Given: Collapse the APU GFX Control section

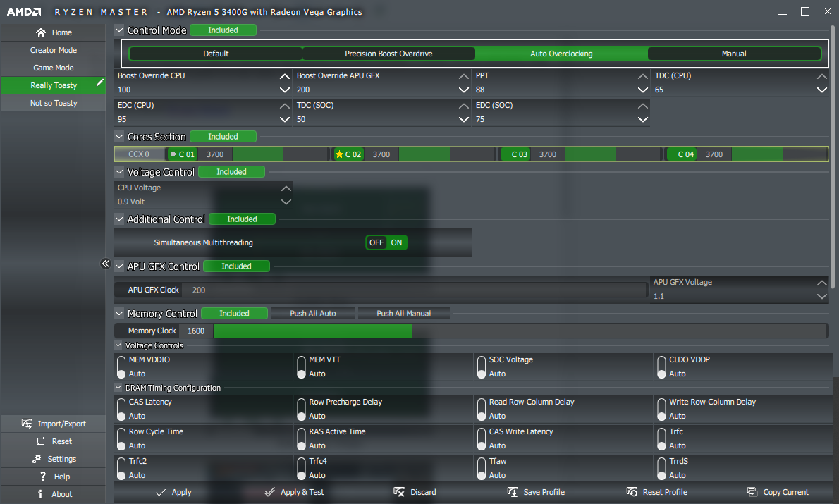Looking at the screenshot, I should 119,266.
